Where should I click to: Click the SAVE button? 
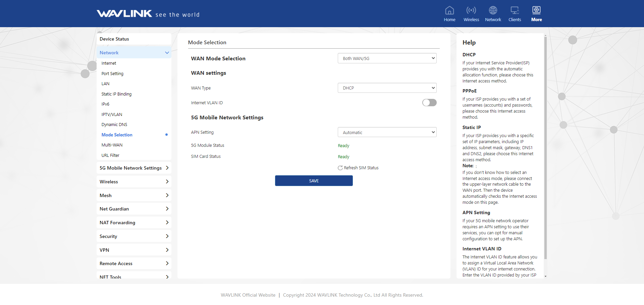tap(314, 181)
